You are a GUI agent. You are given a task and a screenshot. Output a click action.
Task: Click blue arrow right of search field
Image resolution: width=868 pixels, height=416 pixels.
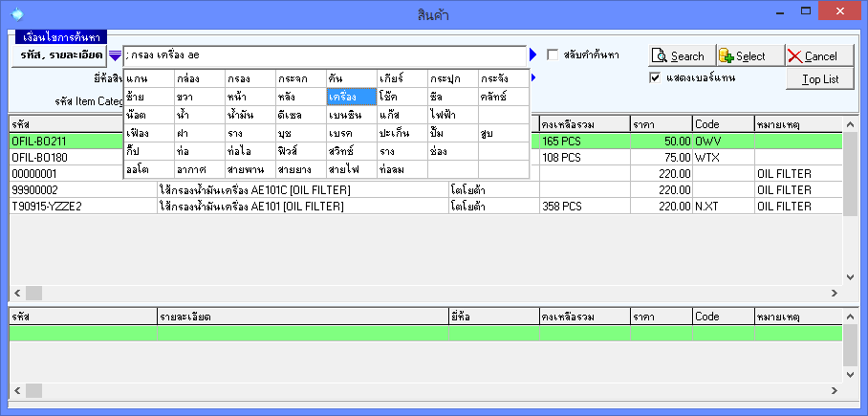[535, 55]
